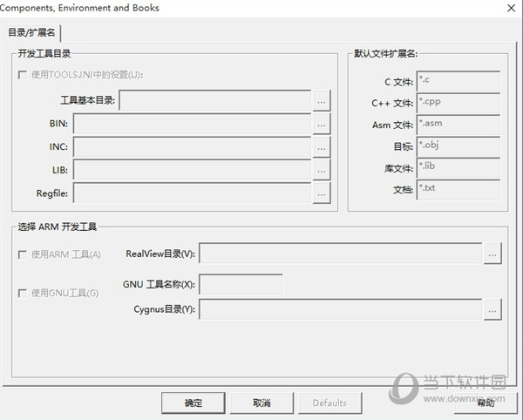Screen dimensions: 523x420
Task: Click the Regfile input field
Action: tap(192, 193)
